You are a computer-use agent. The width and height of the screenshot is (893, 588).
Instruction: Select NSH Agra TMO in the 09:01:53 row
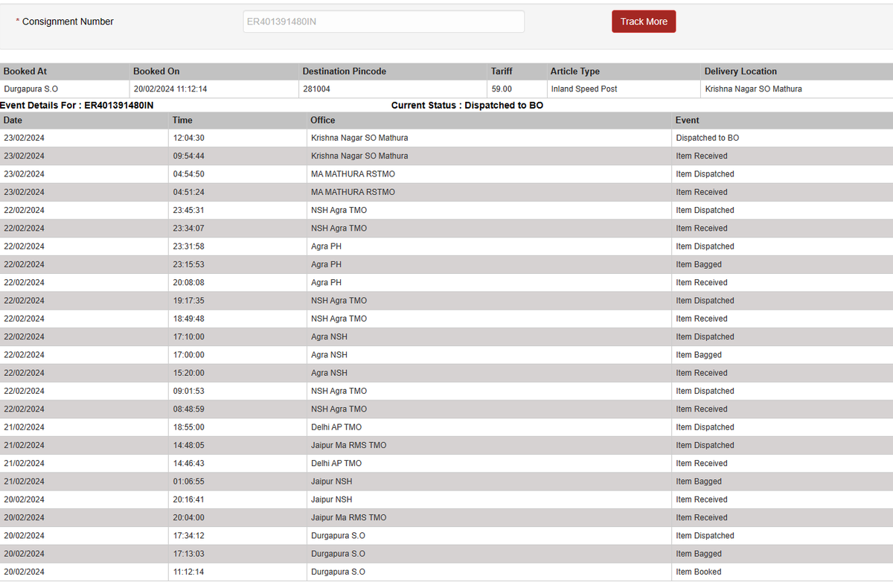click(339, 391)
